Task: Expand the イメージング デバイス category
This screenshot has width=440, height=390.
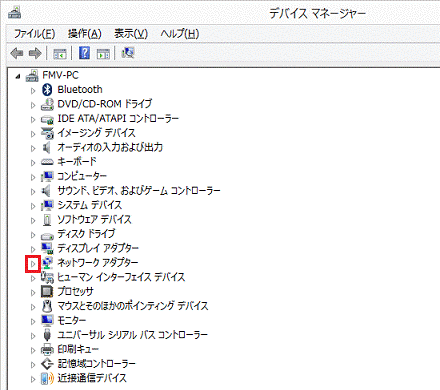Action: [33, 134]
